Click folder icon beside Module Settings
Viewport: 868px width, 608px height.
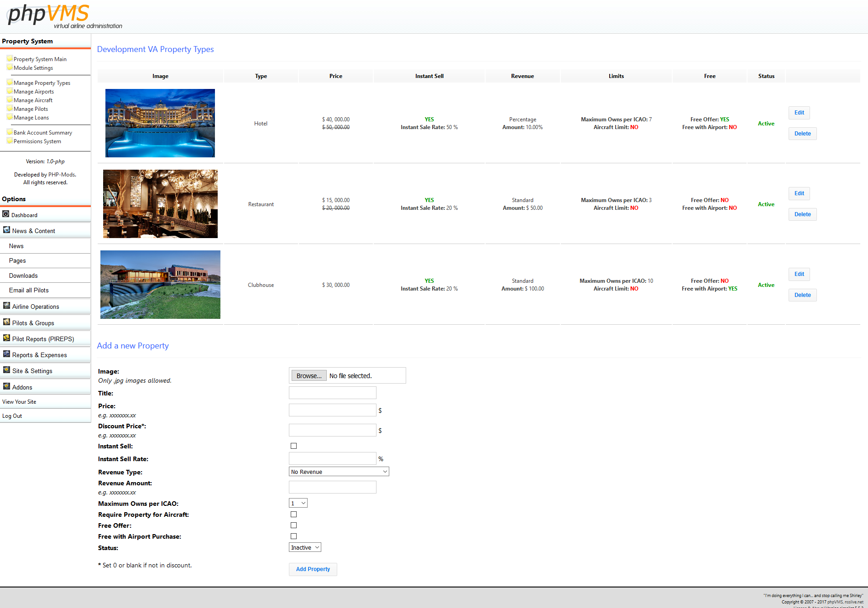point(10,67)
